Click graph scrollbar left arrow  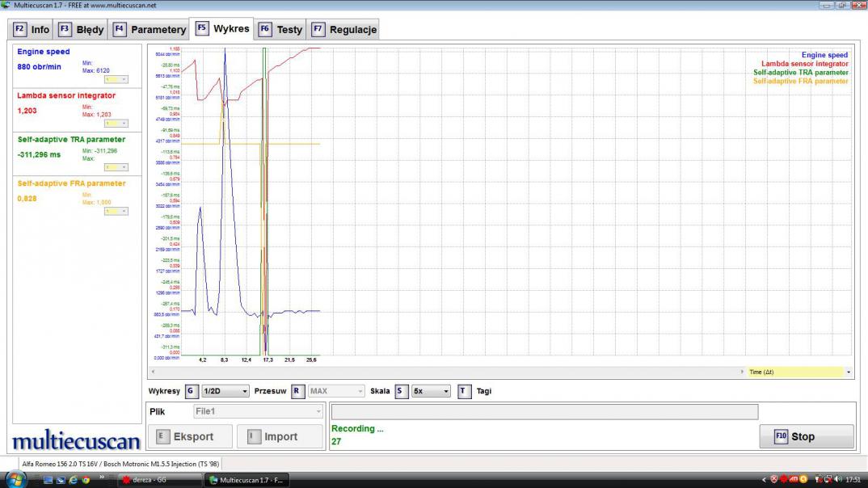click(153, 372)
